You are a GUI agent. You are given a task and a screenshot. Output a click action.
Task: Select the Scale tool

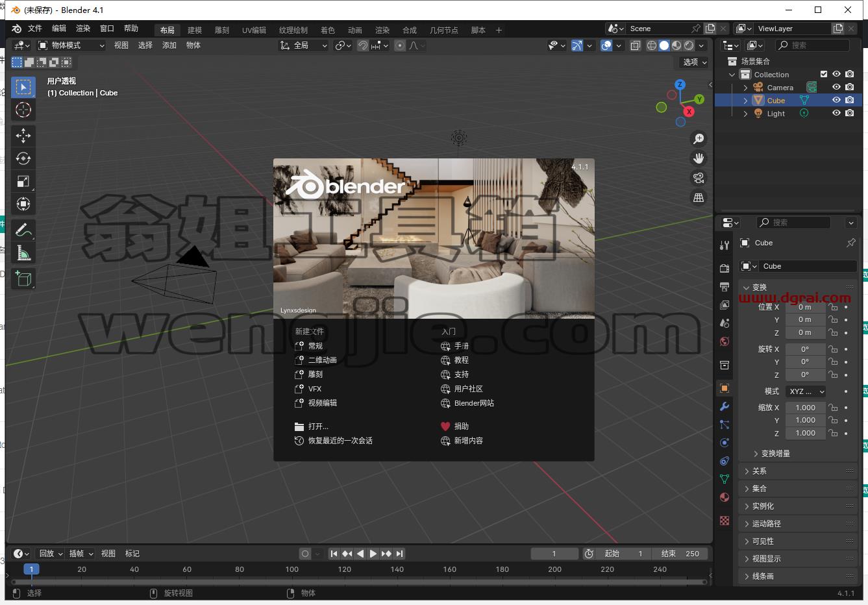[23, 181]
